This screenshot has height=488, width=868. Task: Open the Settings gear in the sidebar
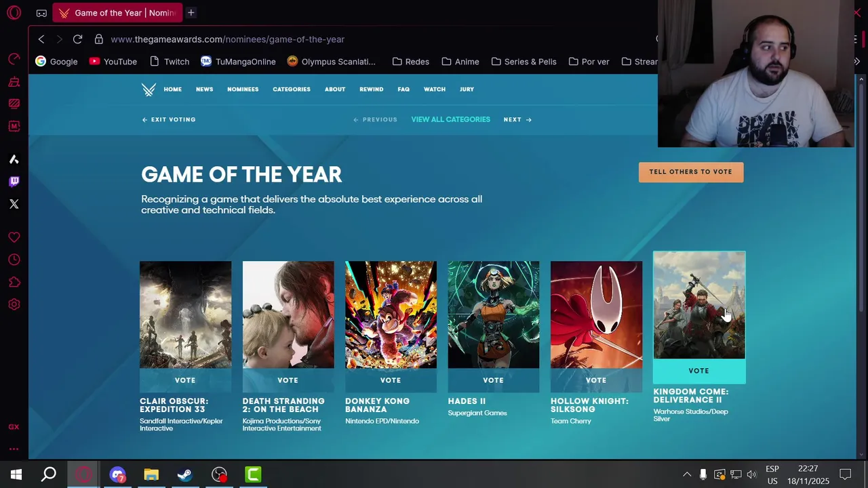(x=14, y=304)
